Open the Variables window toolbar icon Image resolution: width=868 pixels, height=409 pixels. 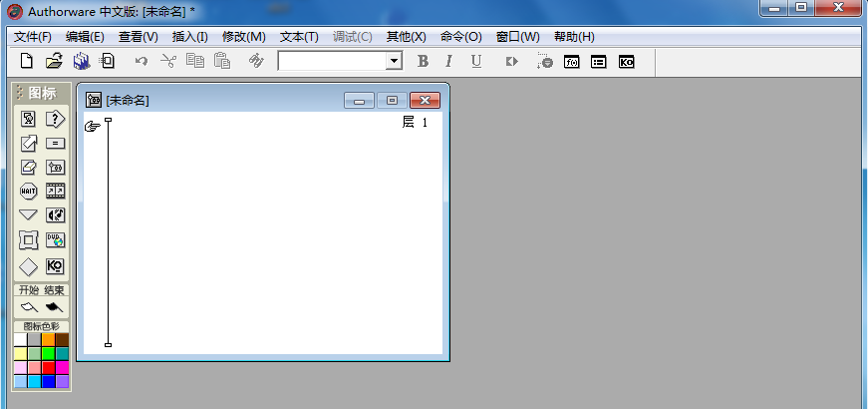click(x=598, y=62)
